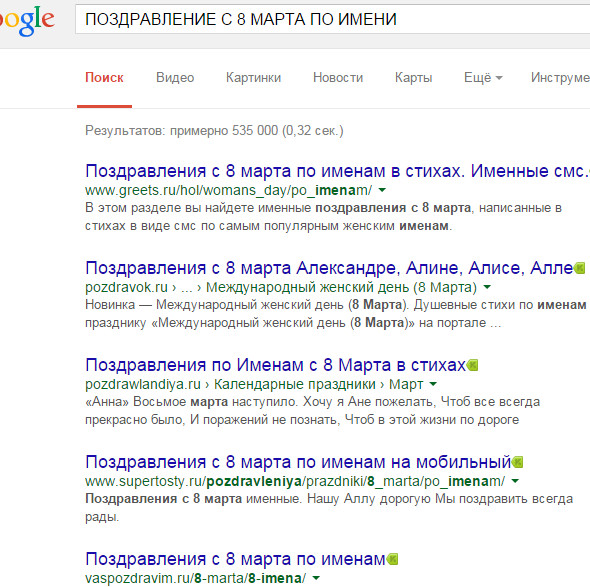Switch to the 'Видео' tab
Screen dimensions: 590x587
tap(175, 78)
